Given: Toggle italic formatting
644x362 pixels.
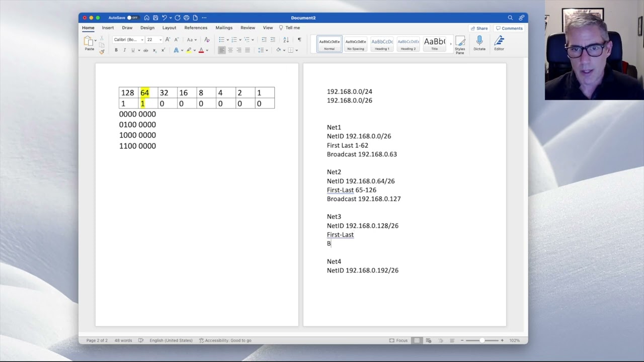Looking at the screenshot, I should pyautogui.click(x=124, y=50).
